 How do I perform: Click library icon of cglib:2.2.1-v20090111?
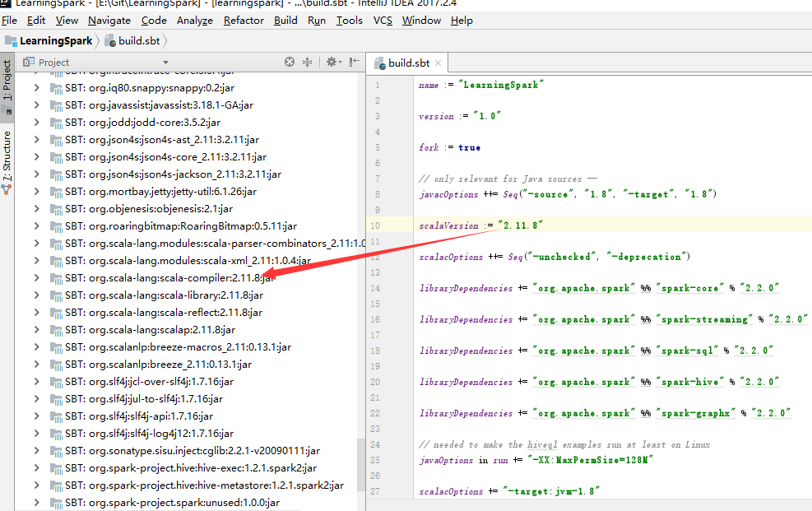[56, 451]
